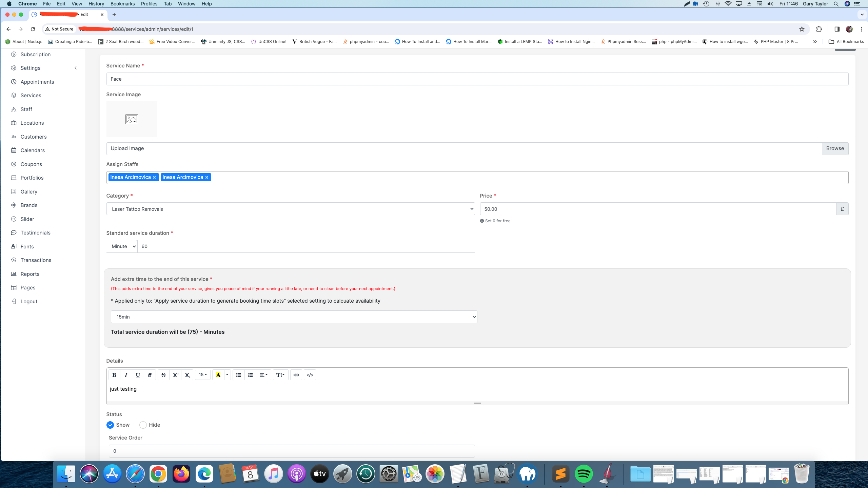Insert unordered bullet list
868x488 pixels.
click(238, 375)
